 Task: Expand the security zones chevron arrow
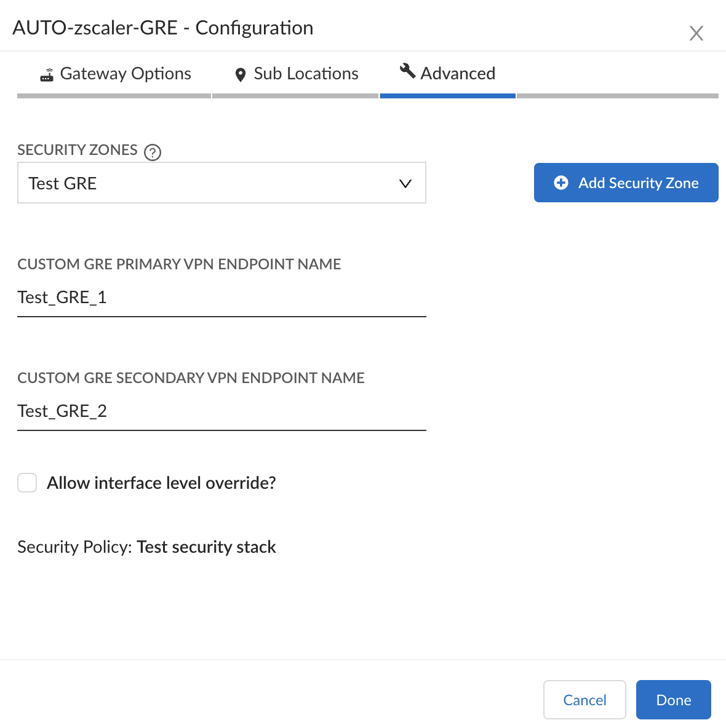click(405, 183)
